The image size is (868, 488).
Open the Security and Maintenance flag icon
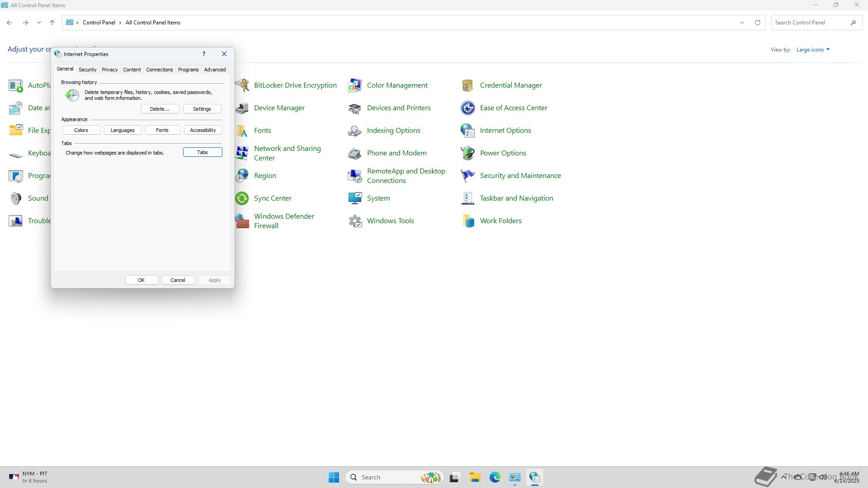(x=467, y=176)
